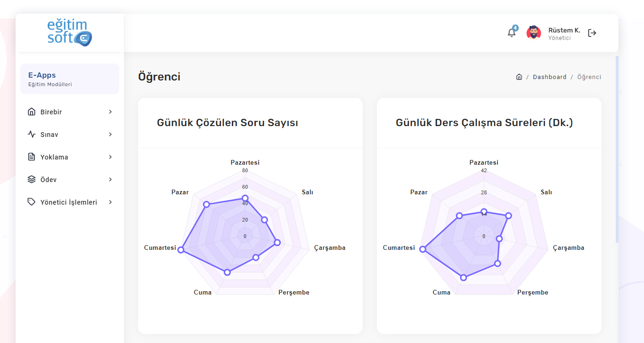Click the page vertical scrollbar thumb
Viewport: 644px width, 343px height.
(617, 150)
